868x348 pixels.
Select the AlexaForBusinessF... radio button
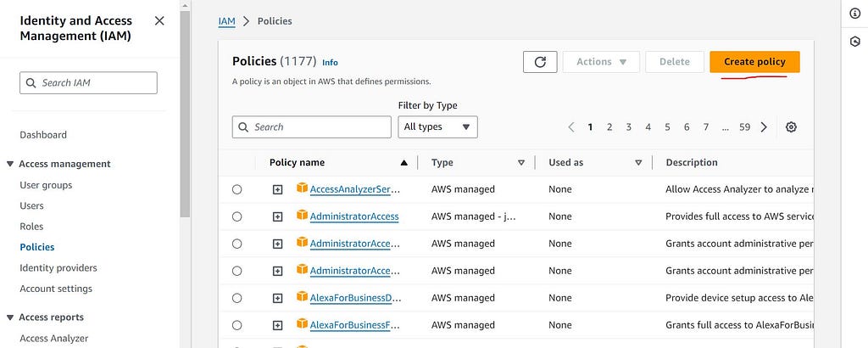[237, 325]
